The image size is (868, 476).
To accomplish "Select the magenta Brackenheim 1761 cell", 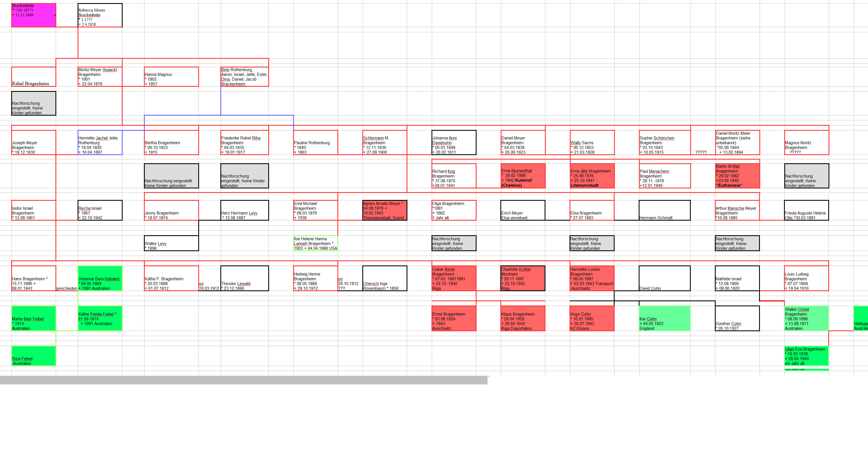I will tap(33, 15).
